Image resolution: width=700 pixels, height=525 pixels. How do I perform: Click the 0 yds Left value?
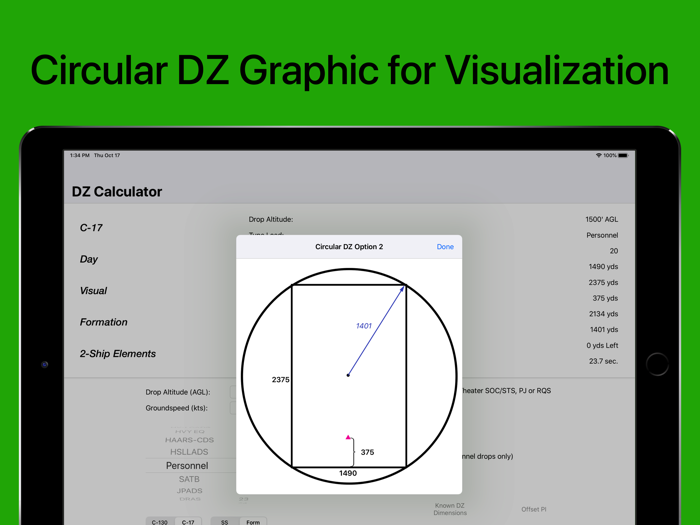point(602,346)
